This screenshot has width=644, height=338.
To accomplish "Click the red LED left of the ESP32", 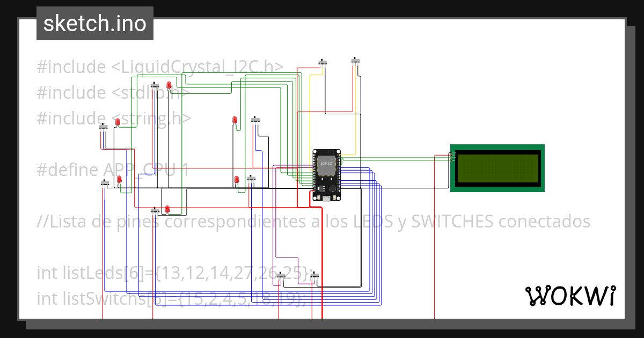I will [236, 180].
